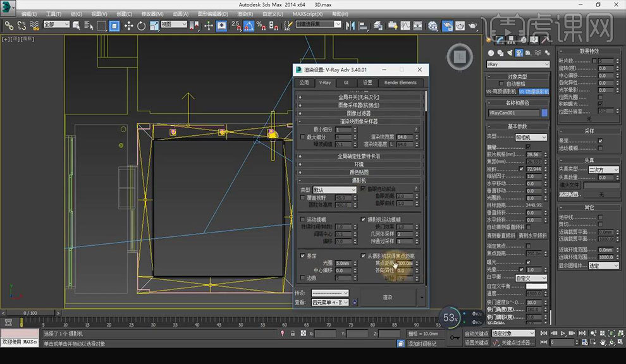Expand the 环境 rollout
The image size is (626, 364).
click(359, 164)
